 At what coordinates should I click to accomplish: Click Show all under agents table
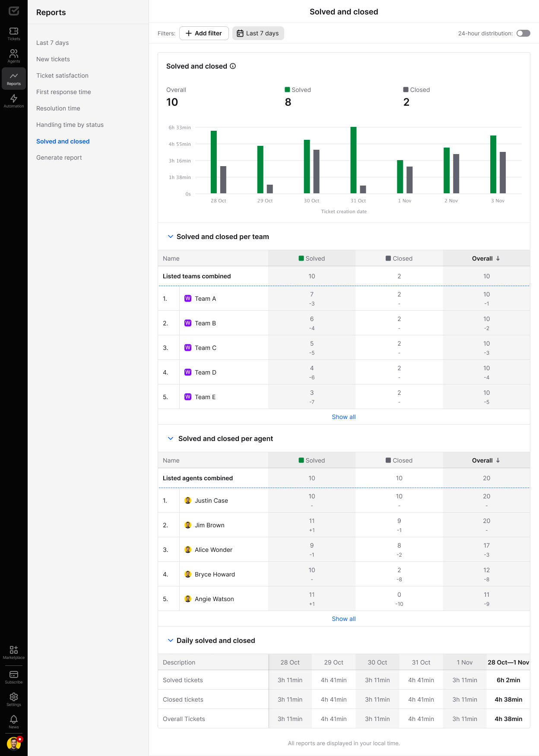(x=344, y=619)
